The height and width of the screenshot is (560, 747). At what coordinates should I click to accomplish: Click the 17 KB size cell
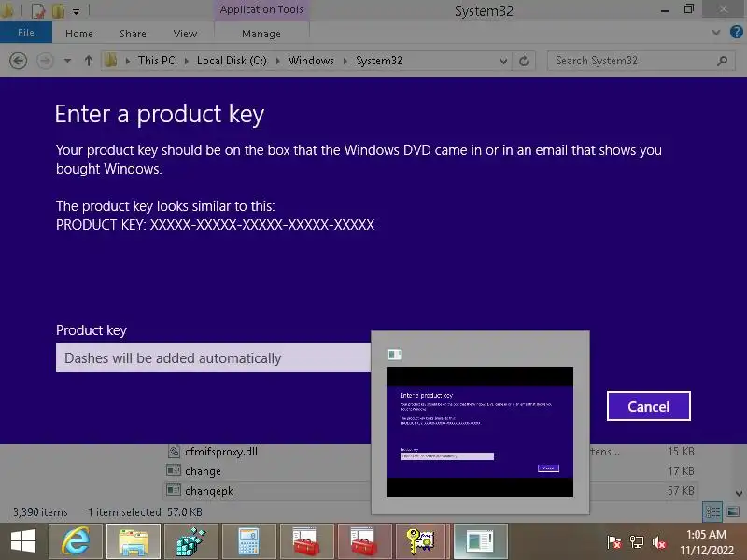coord(681,471)
